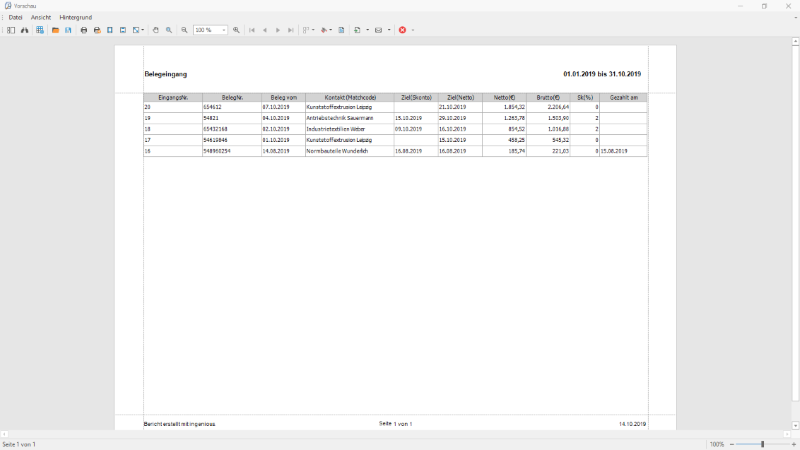Zoom out with the minus magnifier
Image resolution: width=800 pixels, height=450 pixels.
[x=184, y=30]
